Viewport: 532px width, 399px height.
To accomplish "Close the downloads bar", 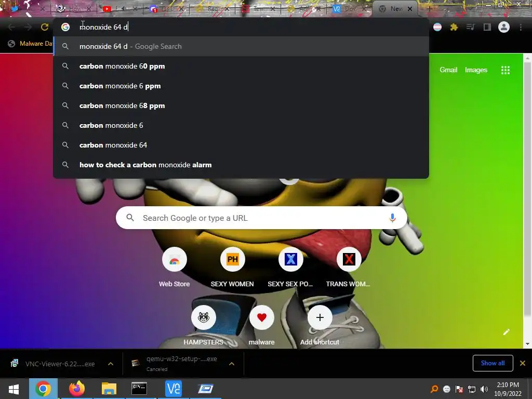I will (523, 363).
